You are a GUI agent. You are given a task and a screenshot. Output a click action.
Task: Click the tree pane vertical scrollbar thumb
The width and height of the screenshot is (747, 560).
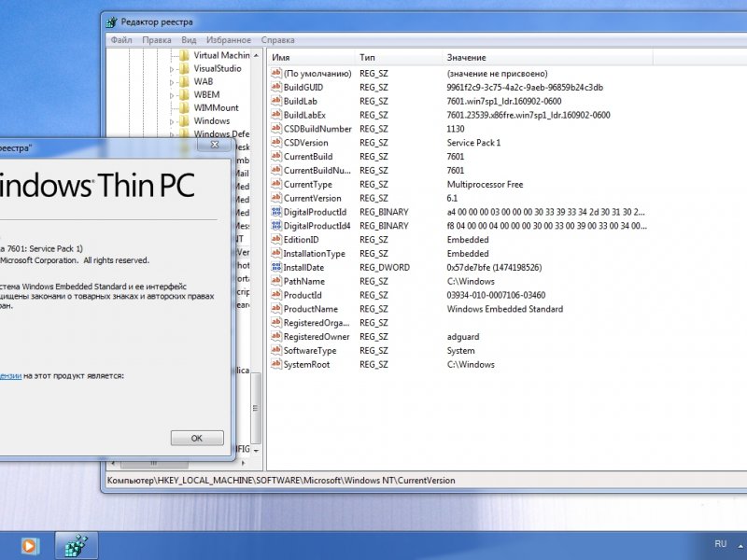tap(256, 408)
